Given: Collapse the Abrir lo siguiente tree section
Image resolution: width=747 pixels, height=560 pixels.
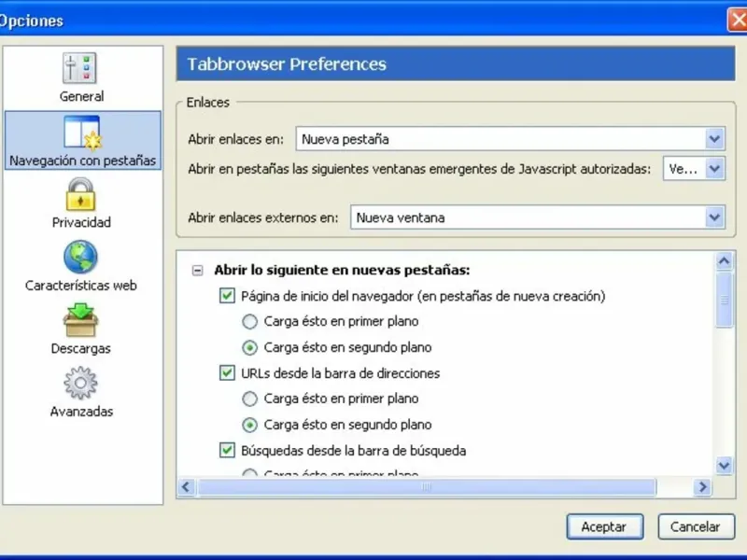Looking at the screenshot, I should coord(197,271).
